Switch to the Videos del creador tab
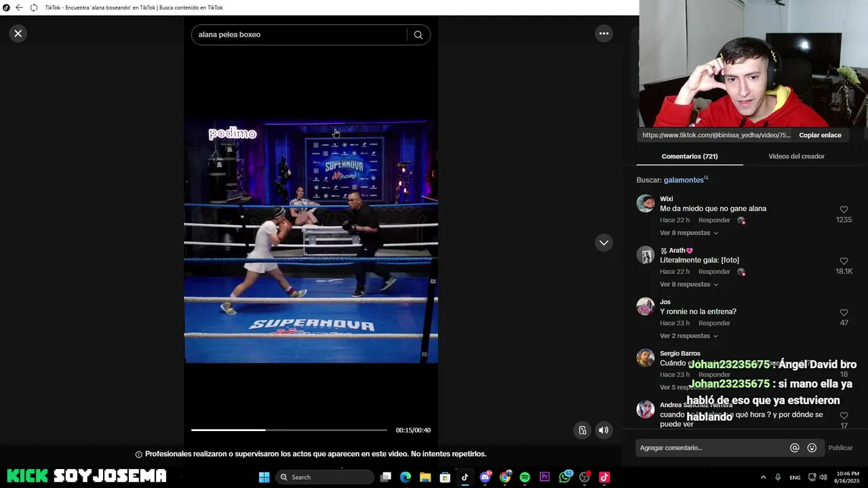Screen dimensions: 868x488 (x=796, y=157)
